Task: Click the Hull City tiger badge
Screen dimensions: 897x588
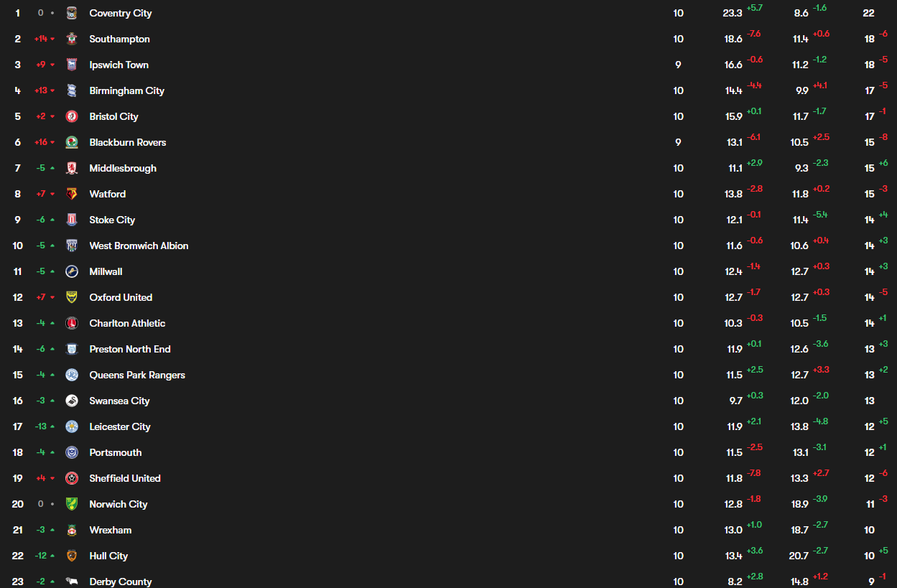Action: [x=71, y=556]
